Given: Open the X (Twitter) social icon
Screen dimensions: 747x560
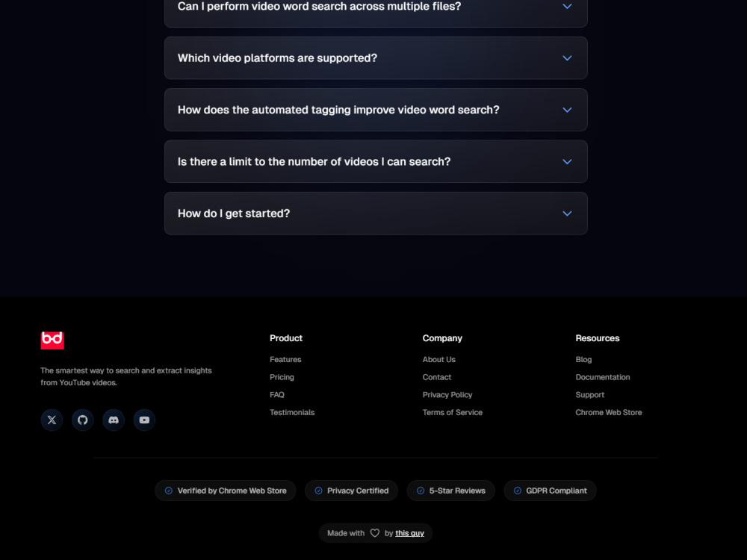Looking at the screenshot, I should point(52,420).
